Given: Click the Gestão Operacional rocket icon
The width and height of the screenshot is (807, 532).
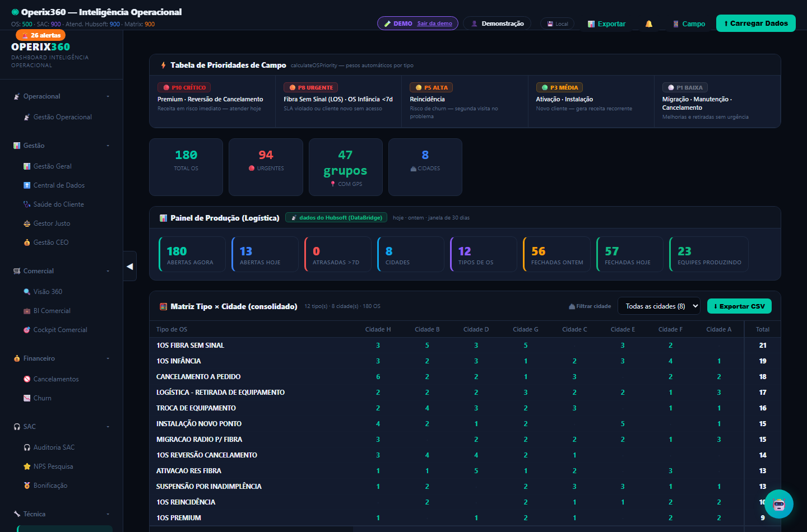Looking at the screenshot, I should click(27, 117).
